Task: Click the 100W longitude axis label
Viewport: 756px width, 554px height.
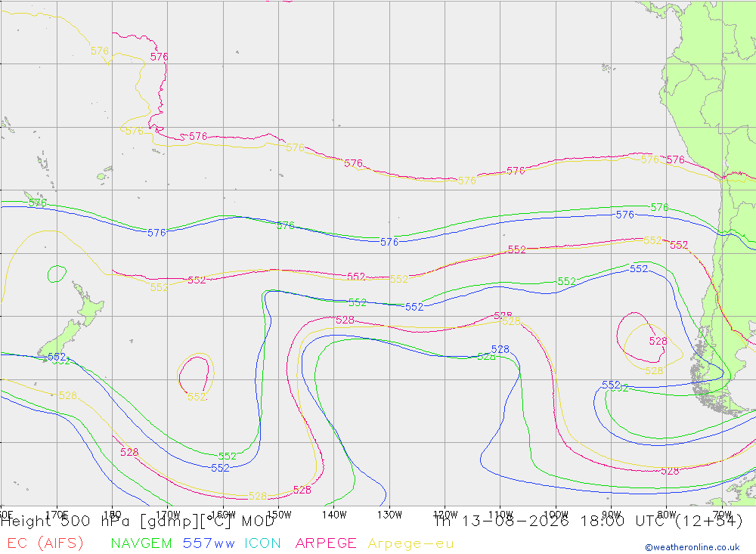Action: [x=556, y=515]
